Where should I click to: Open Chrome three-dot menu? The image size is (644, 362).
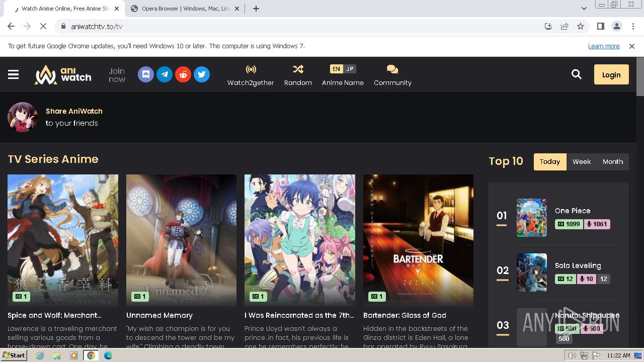[x=632, y=27]
